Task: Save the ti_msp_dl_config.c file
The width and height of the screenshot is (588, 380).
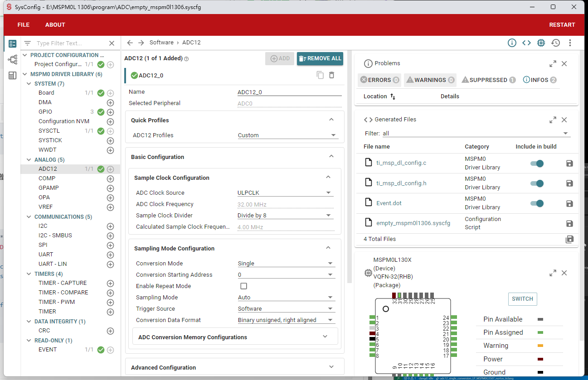Action: 570,164
